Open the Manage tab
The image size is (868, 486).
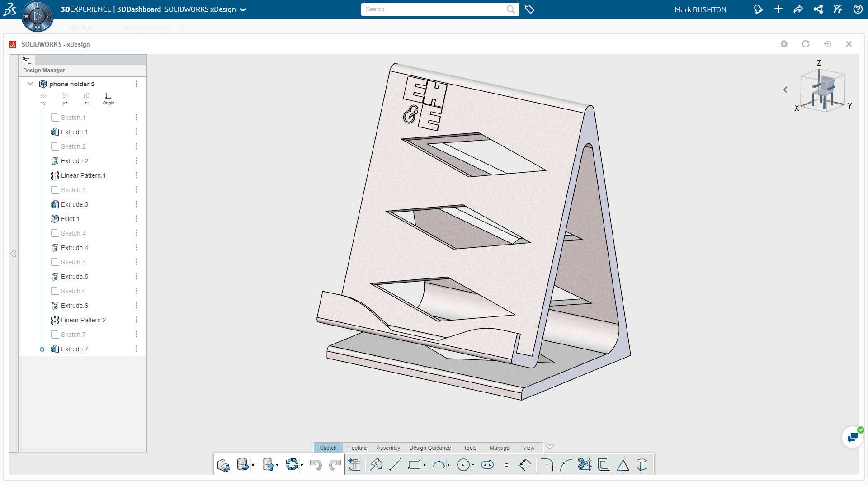[499, 448]
